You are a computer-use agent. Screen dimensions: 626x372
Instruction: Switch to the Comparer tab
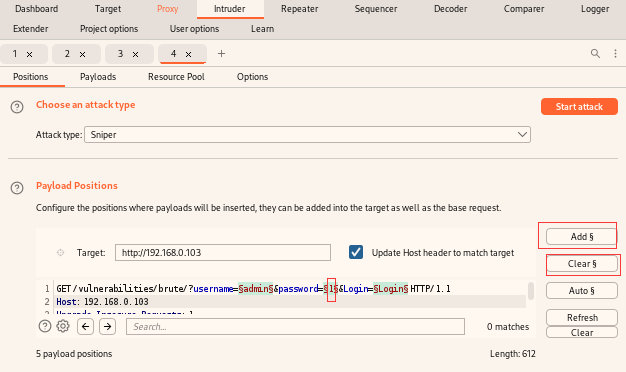coord(524,9)
